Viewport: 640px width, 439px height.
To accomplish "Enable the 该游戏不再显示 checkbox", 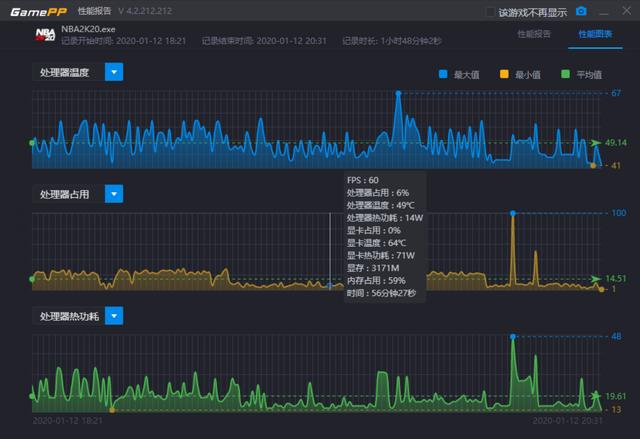I will point(490,12).
